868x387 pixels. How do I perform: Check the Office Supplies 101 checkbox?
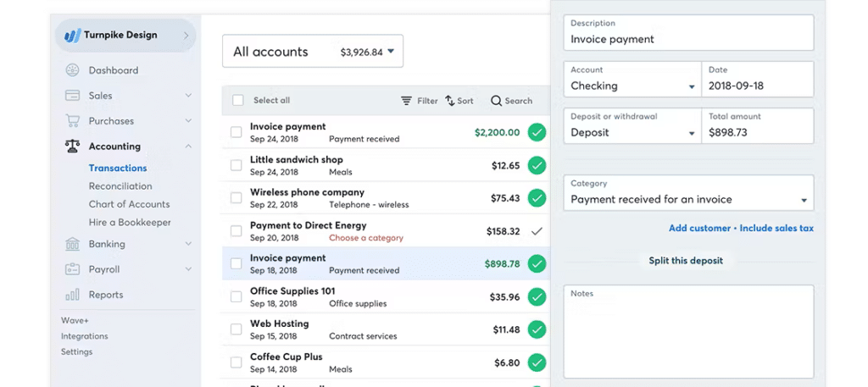point(236,297)
